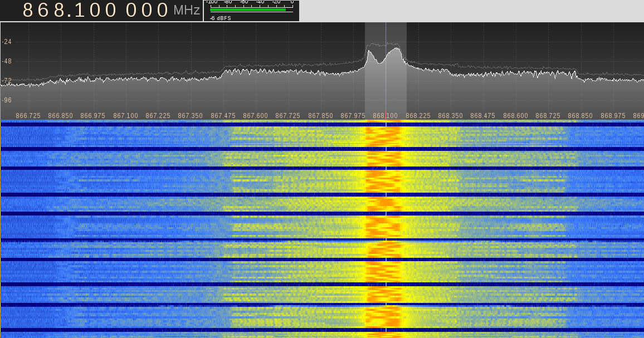The image size is (644, 338).
Task: Click the hundreds-of-MHz digit 8 in frequency display
Action: [x=28, y=10]
